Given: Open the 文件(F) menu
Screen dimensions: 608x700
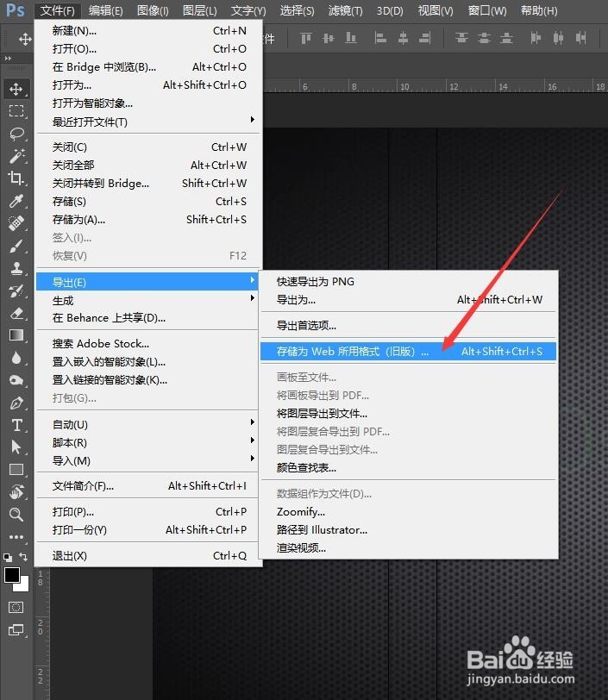Looking at the screenshot, I should click(x=57, y=10).
